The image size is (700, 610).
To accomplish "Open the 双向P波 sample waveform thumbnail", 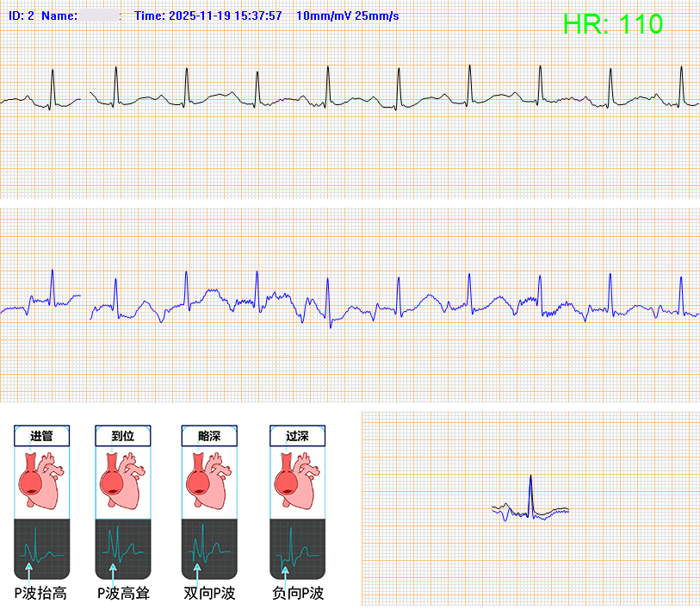I will click(210, 549).
